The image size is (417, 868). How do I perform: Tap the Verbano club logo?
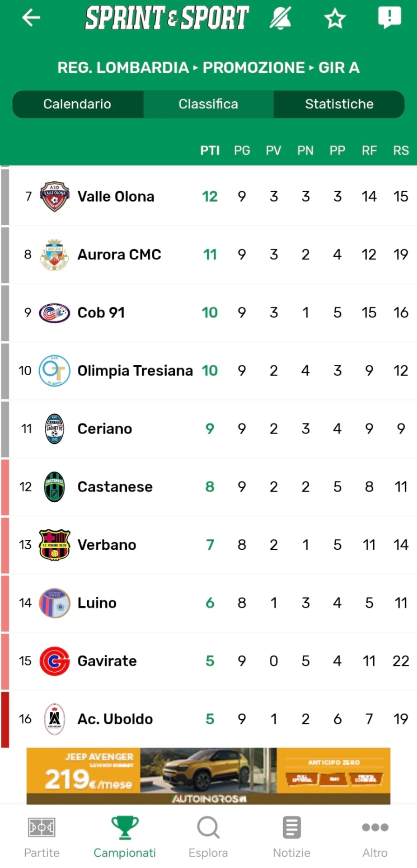(x=54, y=545)
